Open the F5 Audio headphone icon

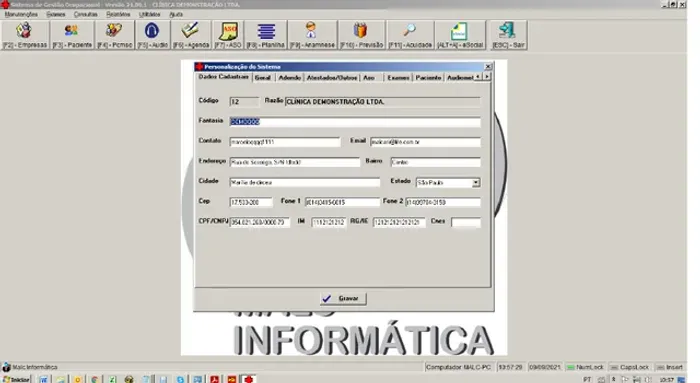click(152, 35)
